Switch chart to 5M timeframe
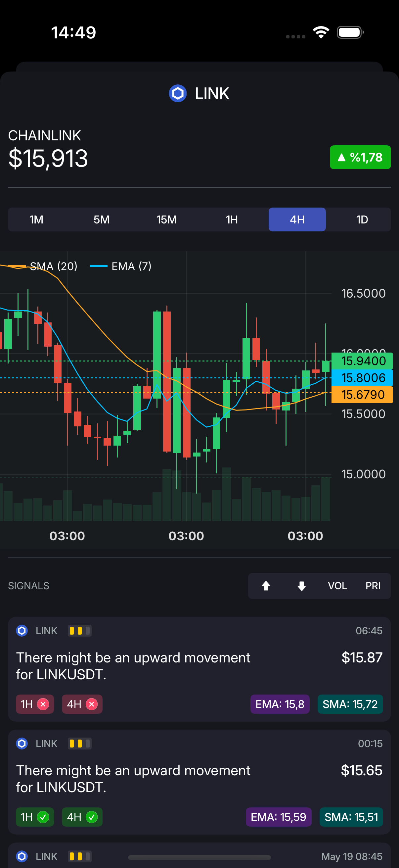This screenshot has height=868, width=399. 101,220
